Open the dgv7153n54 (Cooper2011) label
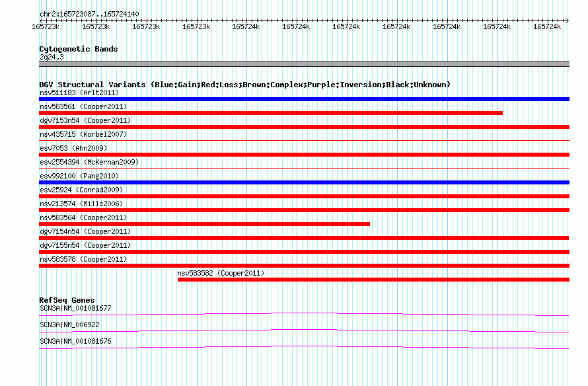This screenshot has height=386, width=588. tap(85, 120)
